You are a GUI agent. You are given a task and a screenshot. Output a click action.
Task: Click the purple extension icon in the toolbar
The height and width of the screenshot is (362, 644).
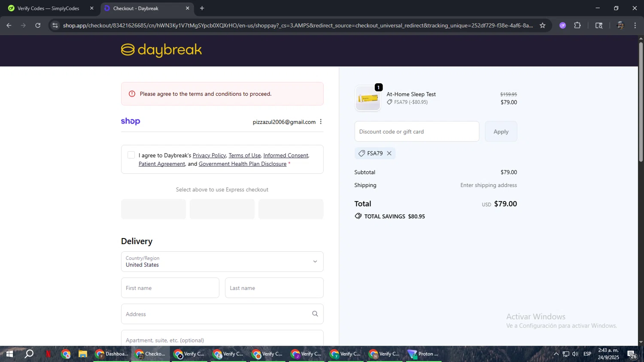coord(562,25)
